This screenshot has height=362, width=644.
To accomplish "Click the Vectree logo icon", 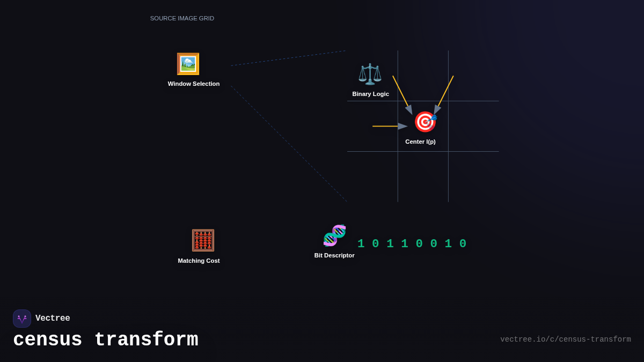I will [x=22, y=319].
